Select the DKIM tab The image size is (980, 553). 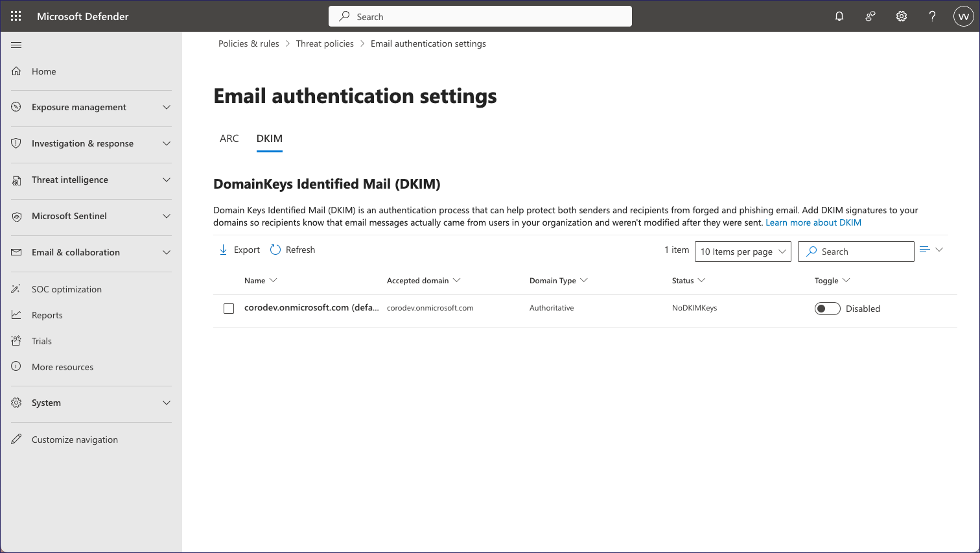(270, 138)
